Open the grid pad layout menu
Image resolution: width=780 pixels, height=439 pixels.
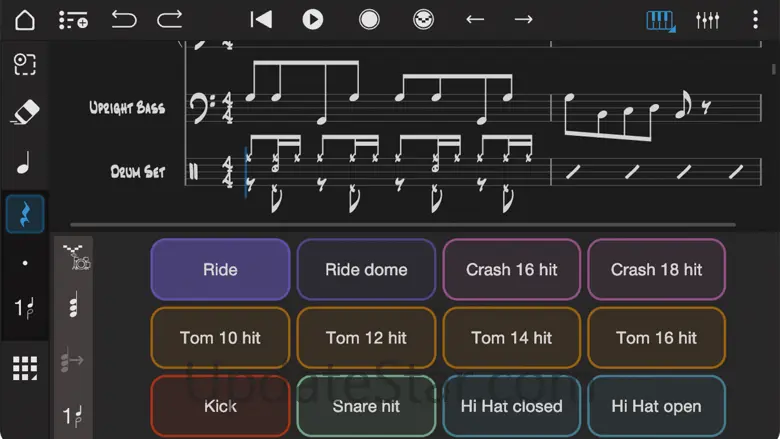(25, 368)
